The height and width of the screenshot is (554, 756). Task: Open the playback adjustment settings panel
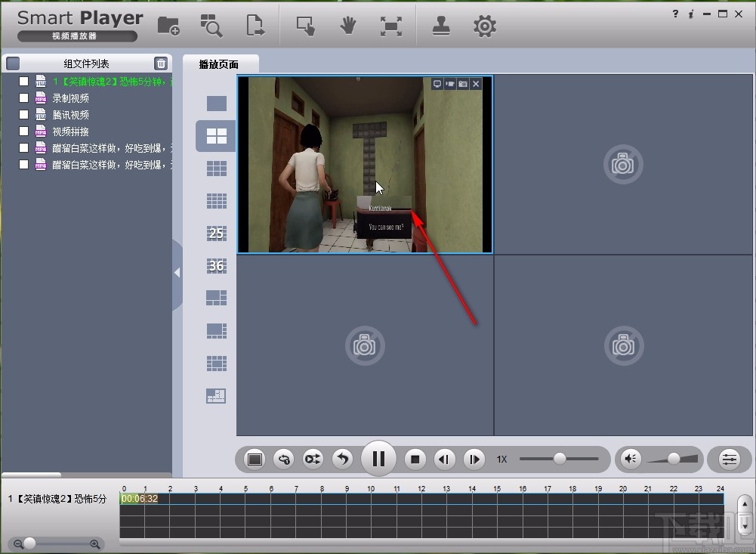(729, 459)
